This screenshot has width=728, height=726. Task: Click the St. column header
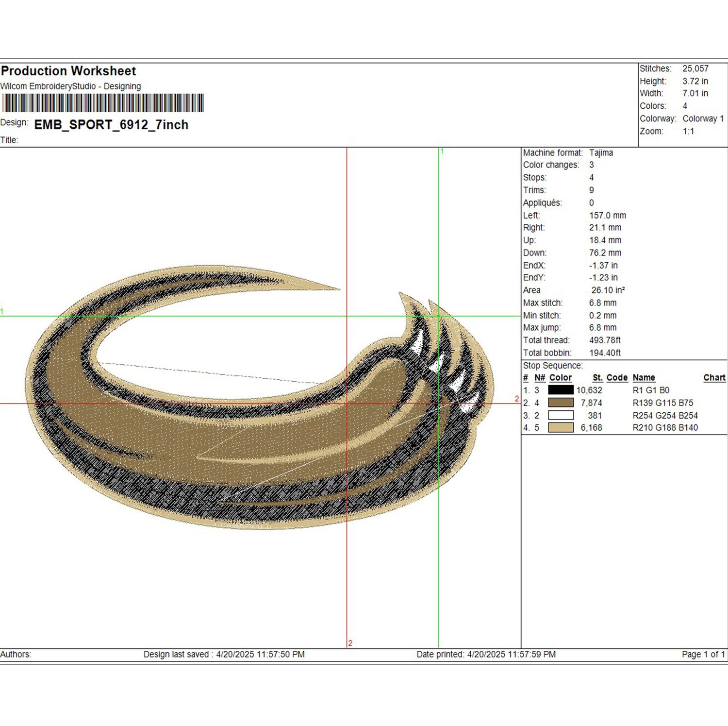tap(598, 378)
